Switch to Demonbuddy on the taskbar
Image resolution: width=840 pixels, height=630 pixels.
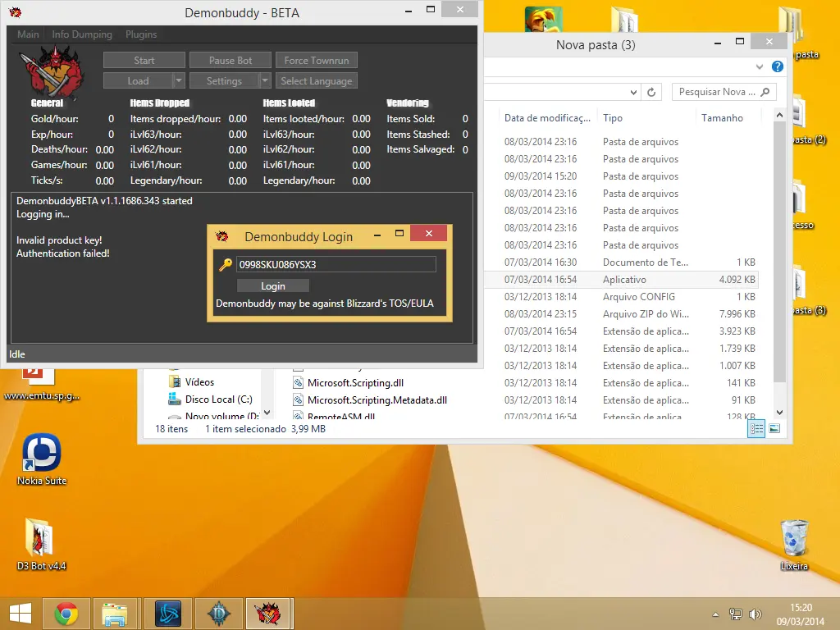269,614
